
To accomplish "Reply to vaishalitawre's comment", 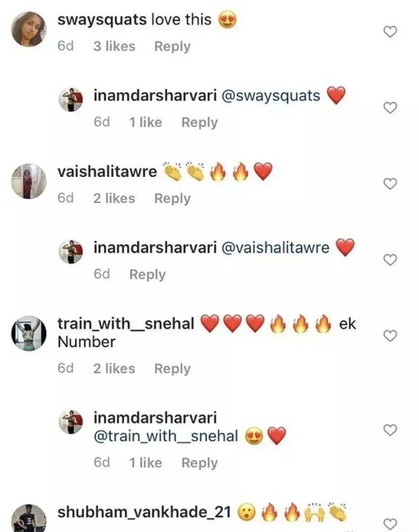I will tap(172, 198).
